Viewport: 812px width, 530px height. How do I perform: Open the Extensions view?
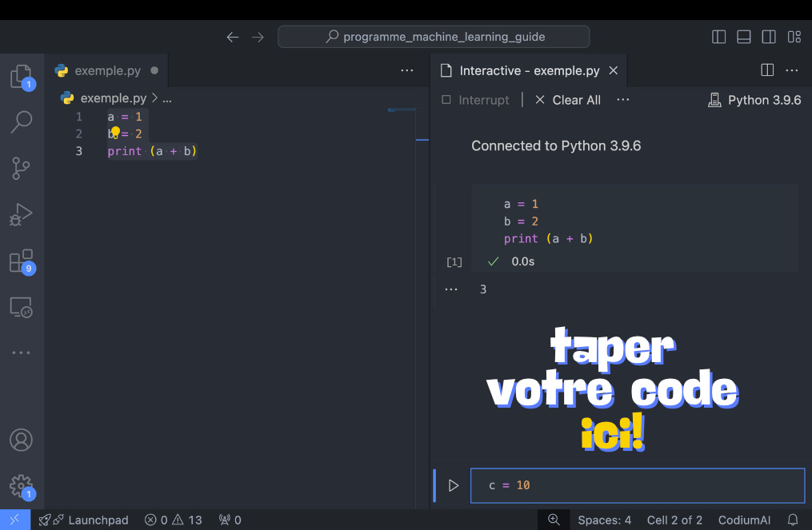point(22,261)
